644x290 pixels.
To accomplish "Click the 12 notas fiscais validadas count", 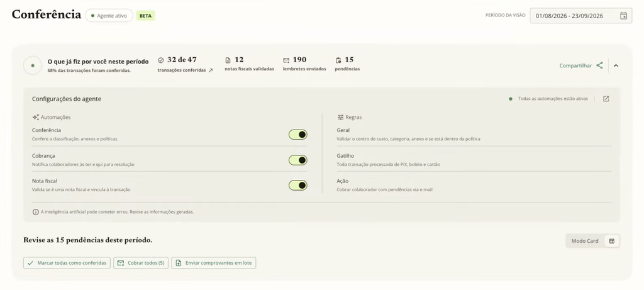I will point(239,60).
